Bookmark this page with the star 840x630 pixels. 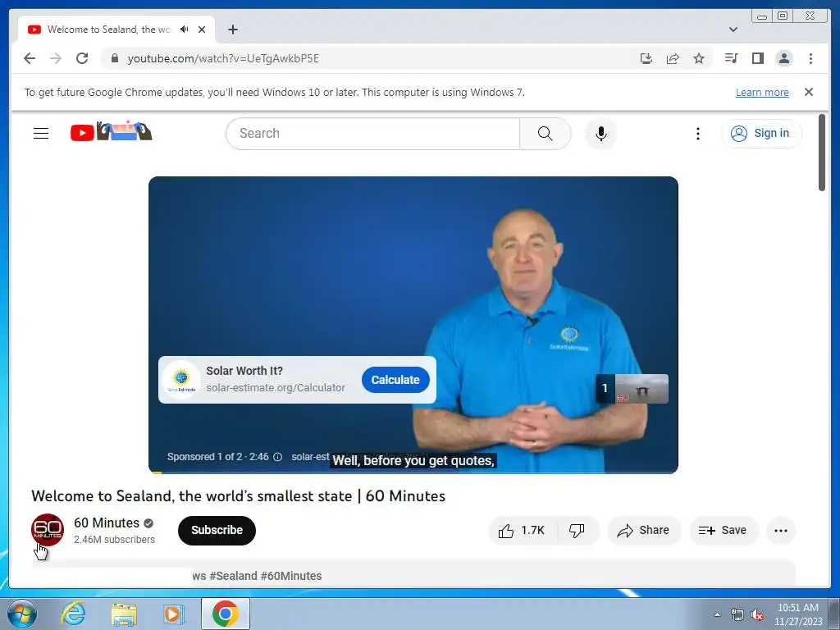click(x=699, y=58)
